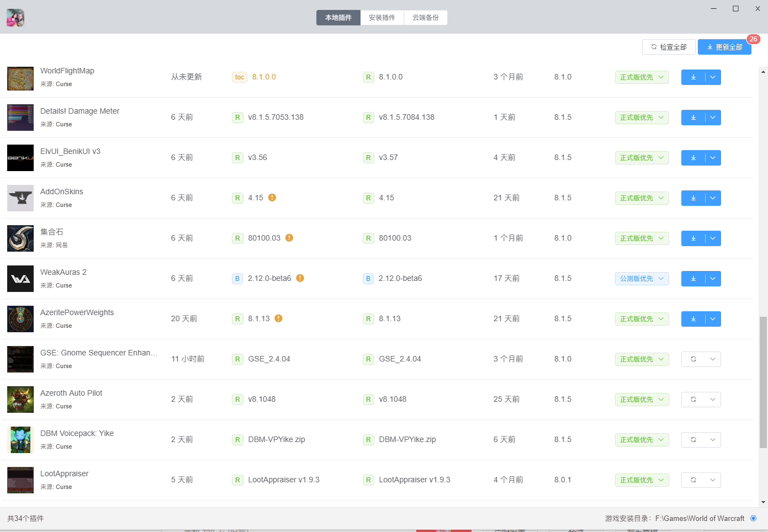Click warning icon next to 80100.03 version
768x532 pixels.
tap(289, 238)
